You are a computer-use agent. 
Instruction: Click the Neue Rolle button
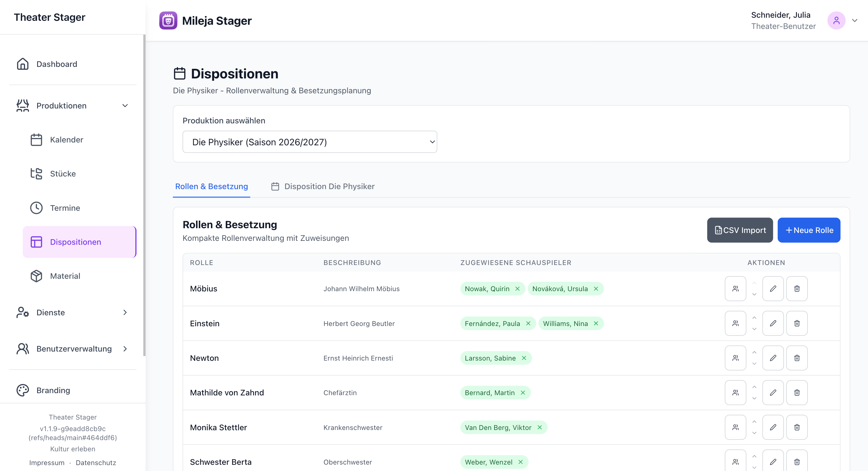[808, 230]
